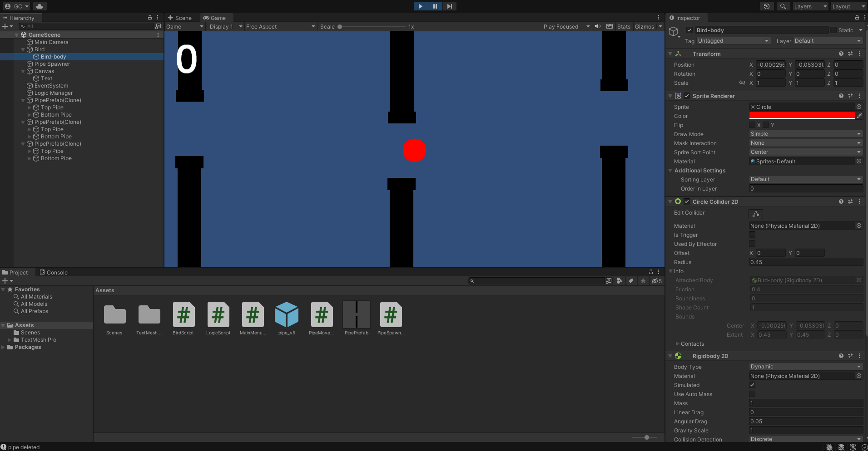Screen dimensions: 868x451
Task: Open the Draw Mode dropdown
Action: click(806, 134)
